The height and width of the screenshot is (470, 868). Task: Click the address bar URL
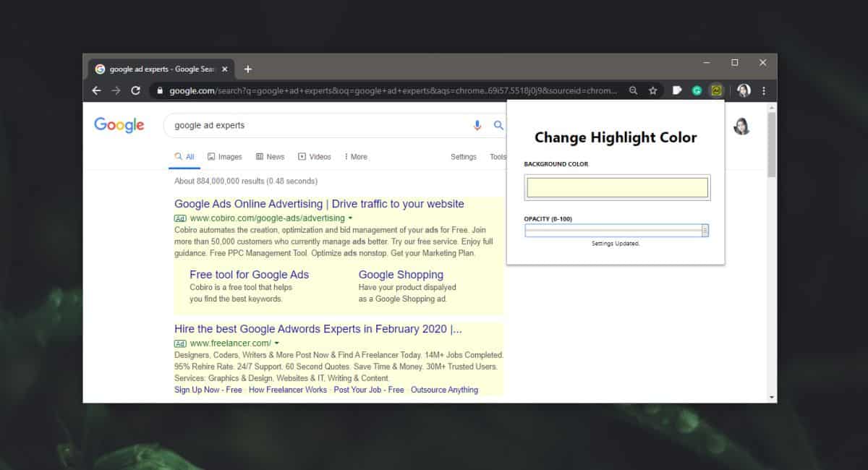[x=393, y=90]
